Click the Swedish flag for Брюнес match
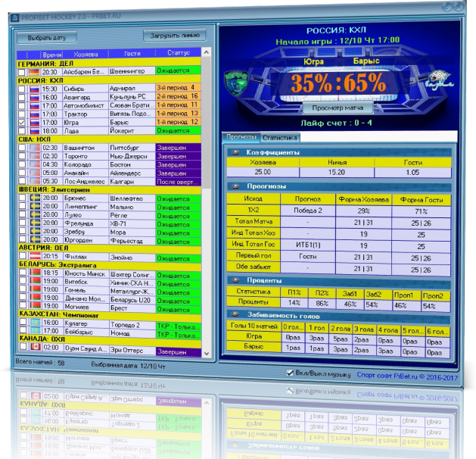The height and width of the screenshot is (459, 476). [35, 198]
